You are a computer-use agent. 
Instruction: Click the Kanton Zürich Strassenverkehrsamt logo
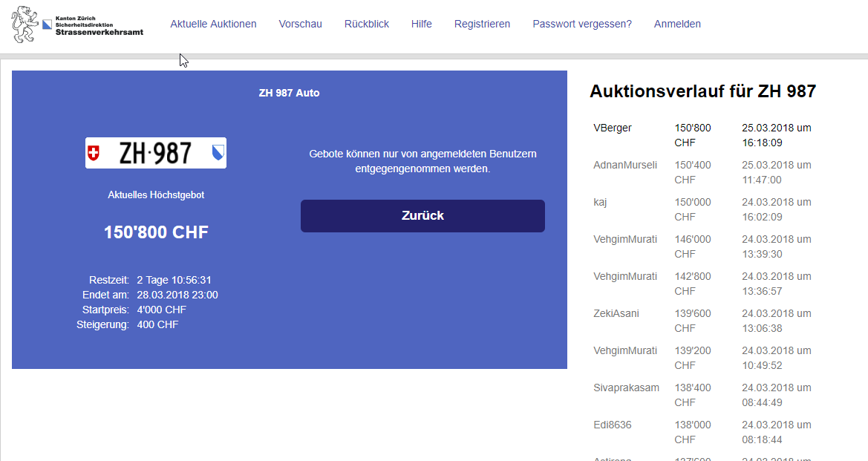[77, 24]
